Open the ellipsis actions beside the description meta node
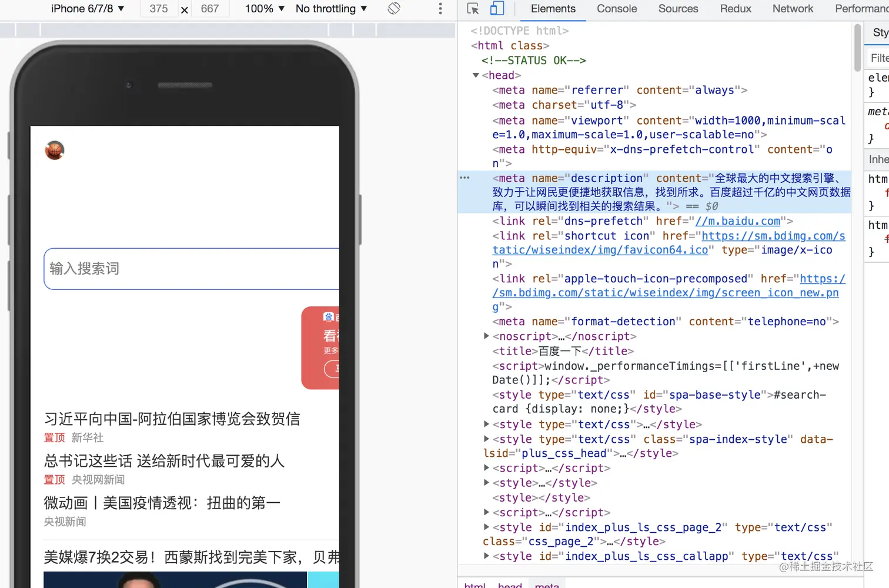The height and width of the screenshot is (588, 889). pos(464,178)
